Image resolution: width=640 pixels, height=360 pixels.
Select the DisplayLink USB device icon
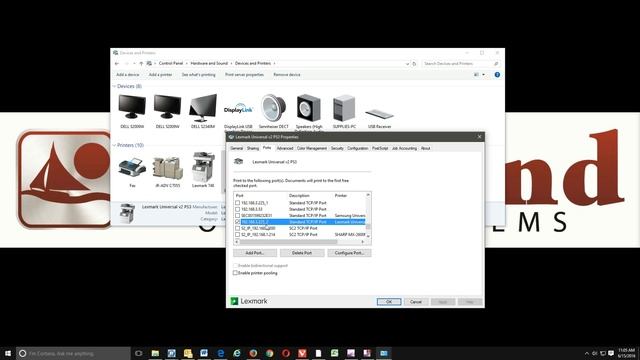(238, 110)
